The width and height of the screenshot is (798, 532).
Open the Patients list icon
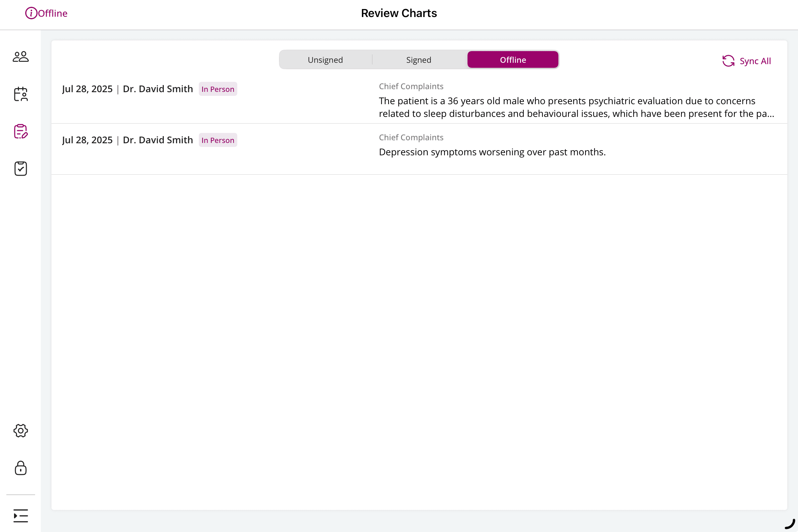click(20, 56)
